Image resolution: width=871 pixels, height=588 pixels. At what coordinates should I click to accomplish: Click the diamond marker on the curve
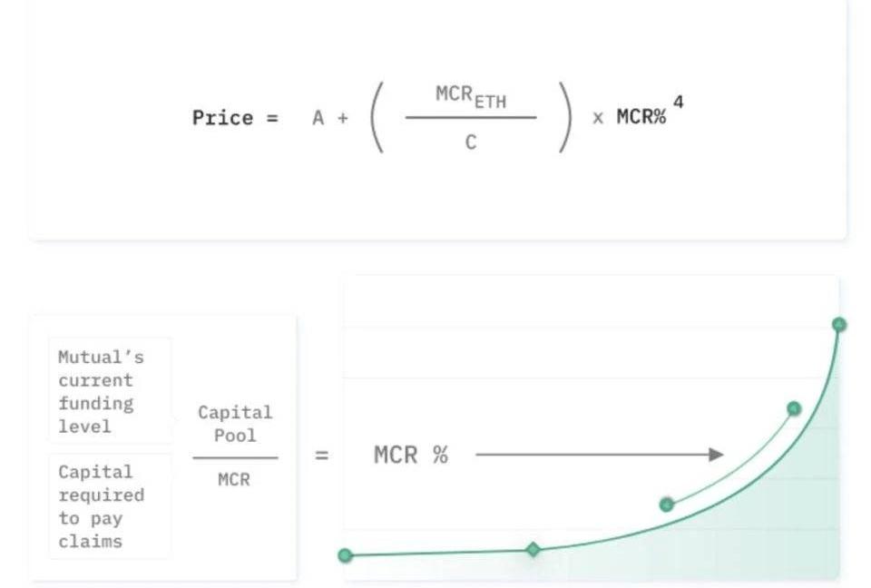[533, 550]
